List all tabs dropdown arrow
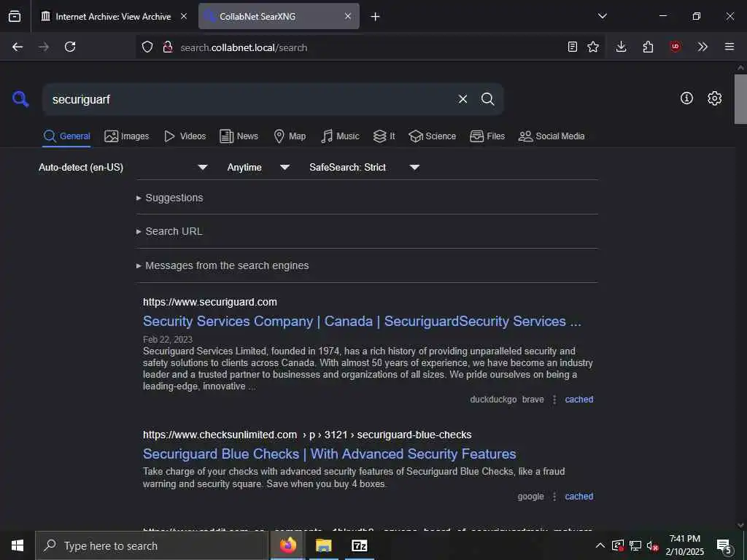 tap(603, 16)
